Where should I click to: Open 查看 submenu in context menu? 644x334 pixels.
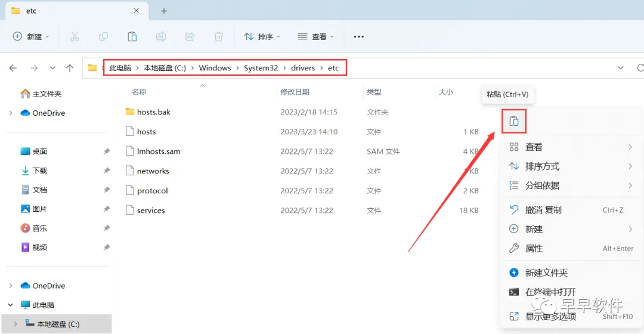point(571,147)
